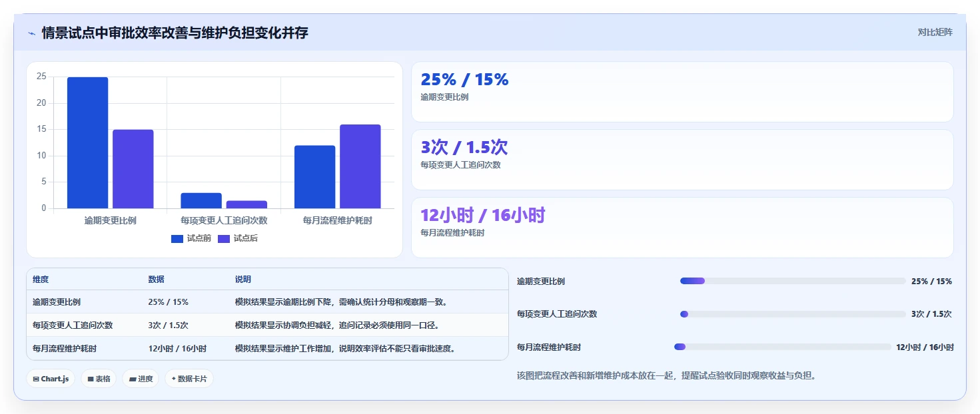Click the 试点后 bar for 每项变更人工追问次数
The image size is (980, 414).
(246, 204)
